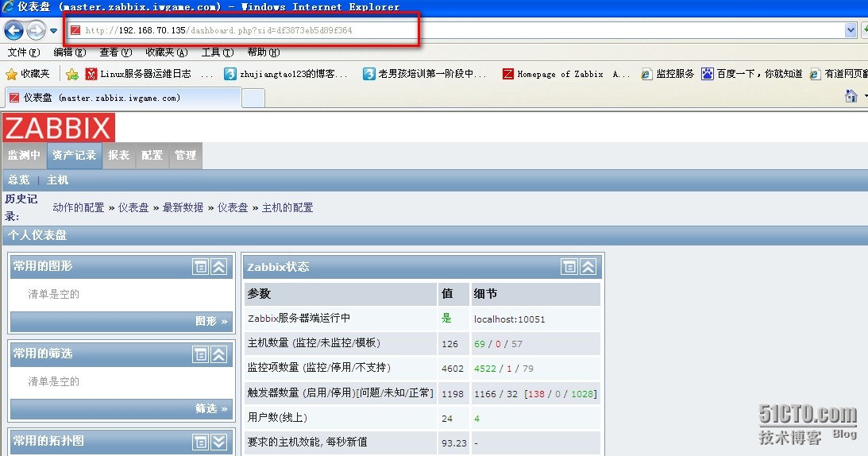Open the recent pages dropdown beside Forward
This screenshot has height=456, width=868.
pos(53,30)
